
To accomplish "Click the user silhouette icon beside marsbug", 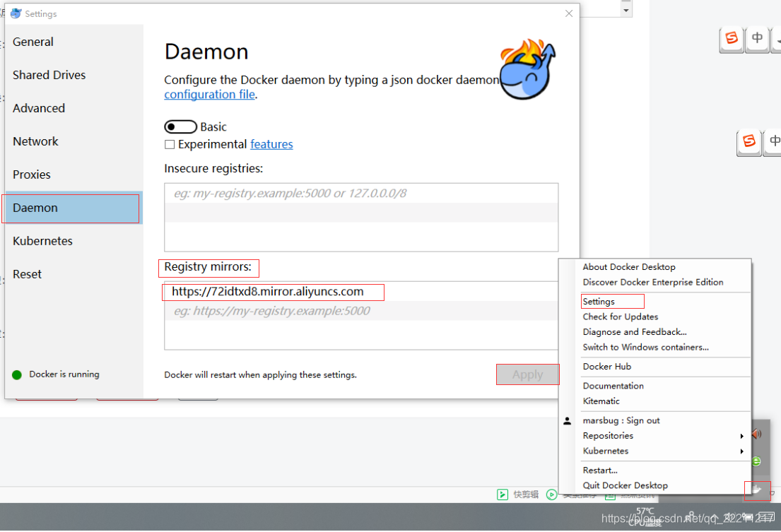I will tap(567, 420).
